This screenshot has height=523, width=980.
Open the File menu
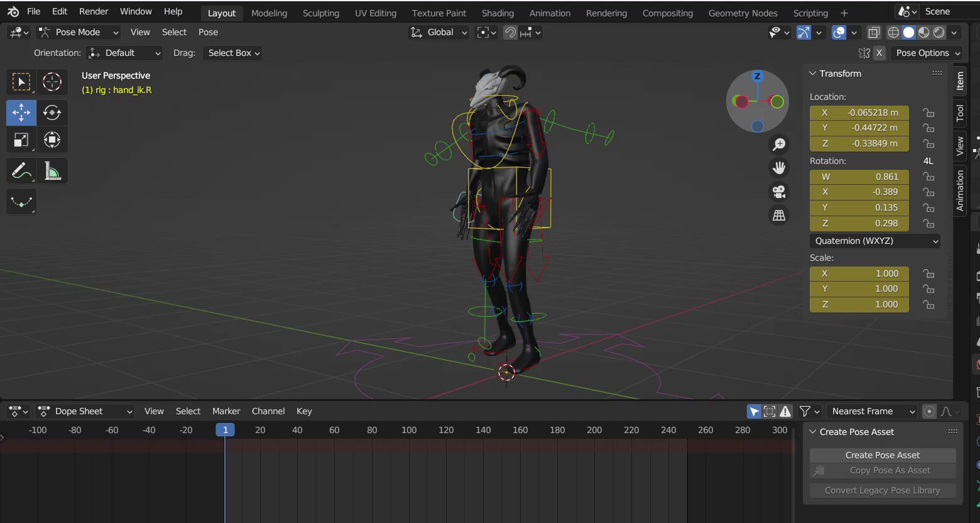[x=33, y=11]
